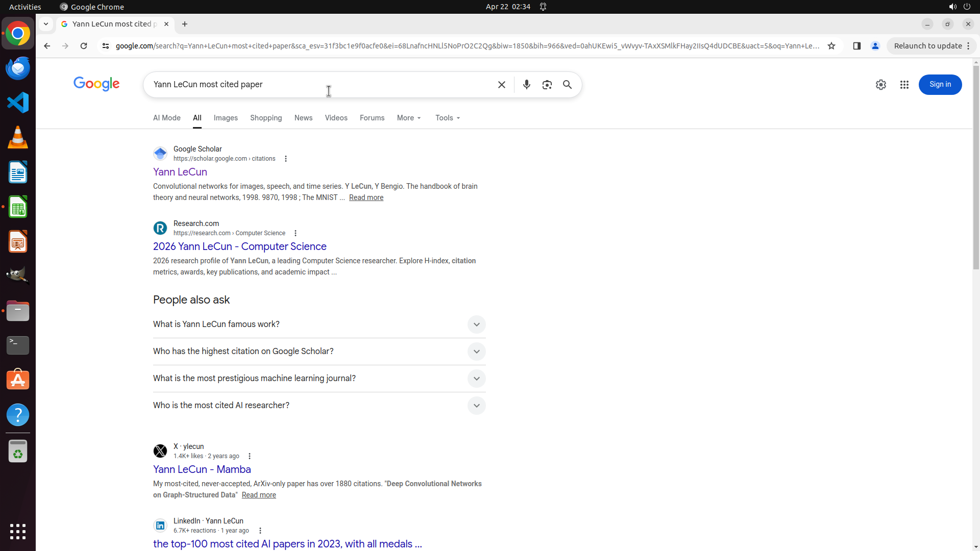
Task: Expand "Who is the most cited AI researcher?"
Action: click(476, 406)
